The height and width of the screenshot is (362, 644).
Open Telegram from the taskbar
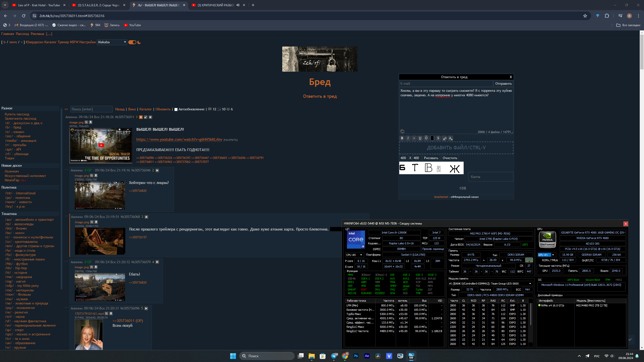tap(334, 356)
